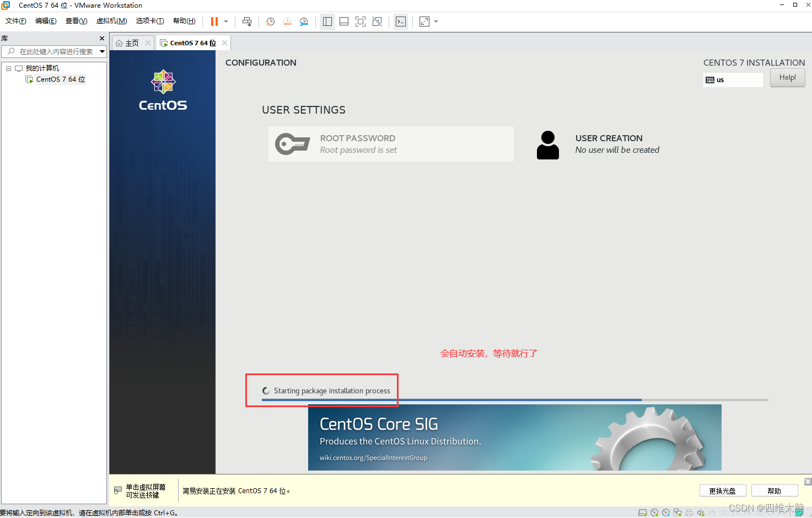Select CentOS 7 64 位 in the library tree
Image resolution: width=812 pixels, height=518 pixels.
[61, 79]
